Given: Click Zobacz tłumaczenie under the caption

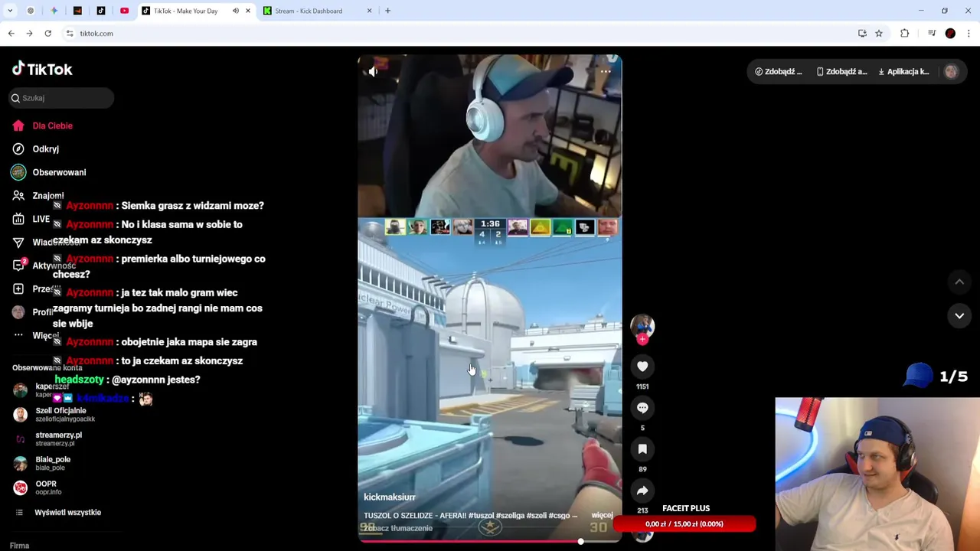Looking at the screenshot, I should click(398, 528).
